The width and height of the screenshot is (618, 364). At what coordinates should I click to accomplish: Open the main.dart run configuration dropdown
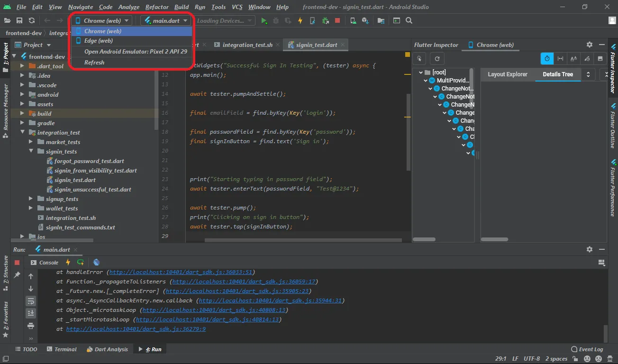(166, 20)
